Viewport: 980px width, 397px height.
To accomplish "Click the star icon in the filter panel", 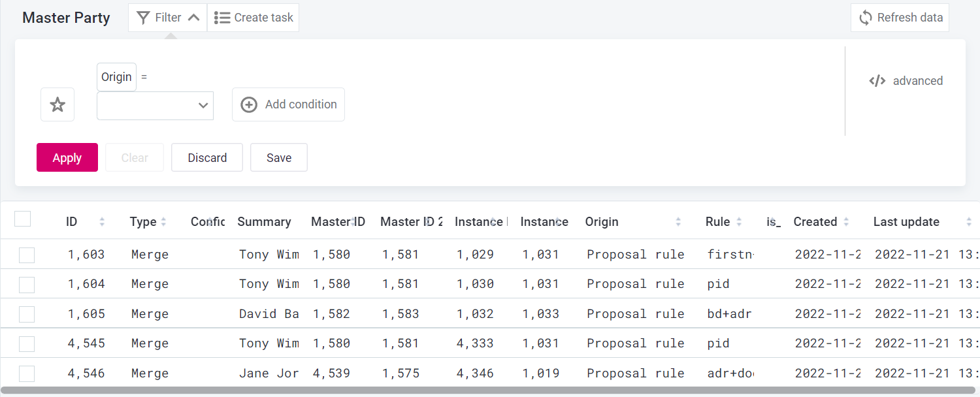I will [x=57, y=104].
